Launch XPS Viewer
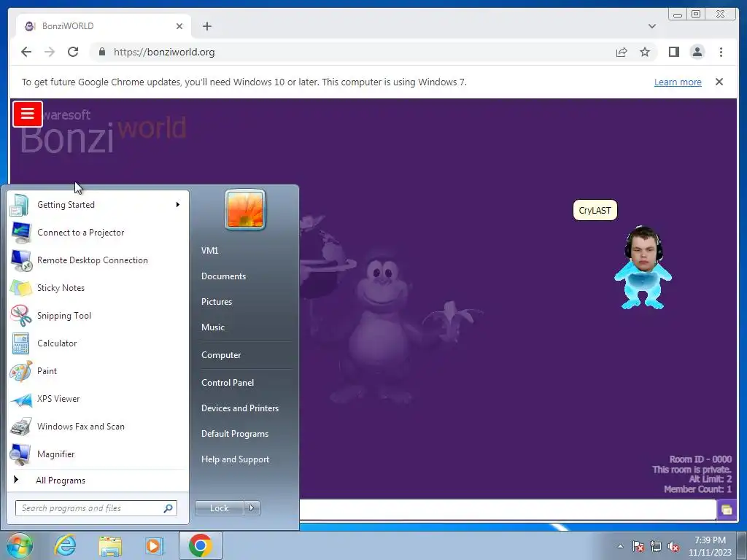 [98, 399]
